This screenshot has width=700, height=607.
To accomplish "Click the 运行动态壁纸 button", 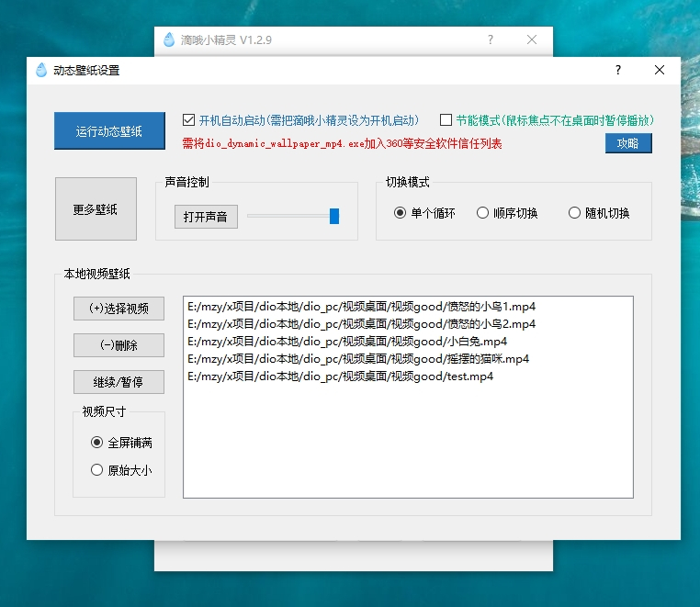I will tap(109, 130).
